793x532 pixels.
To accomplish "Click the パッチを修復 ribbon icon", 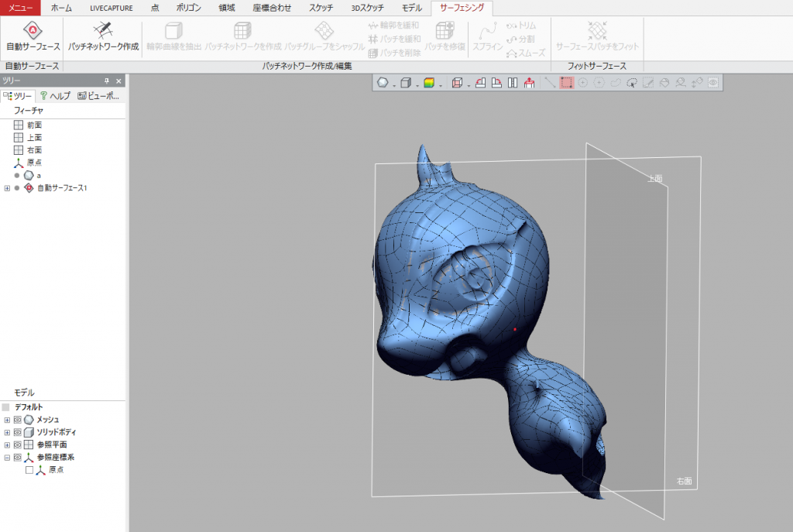I will 445,30.
